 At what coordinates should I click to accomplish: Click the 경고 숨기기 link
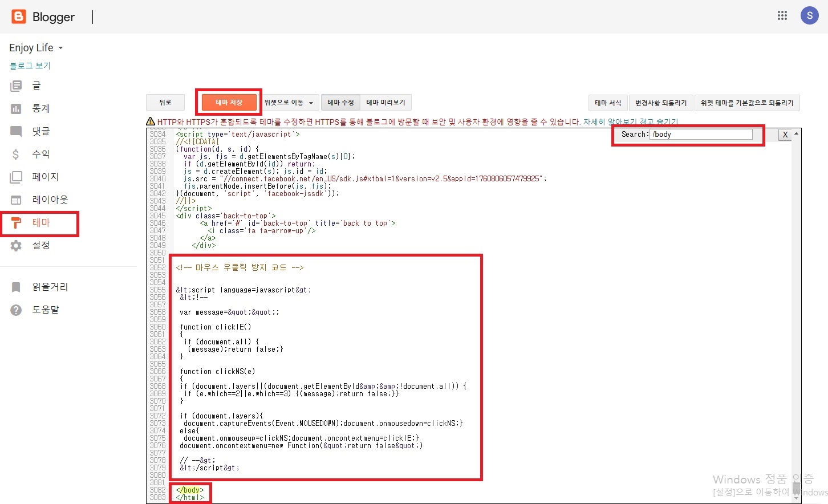coord(659,121)
